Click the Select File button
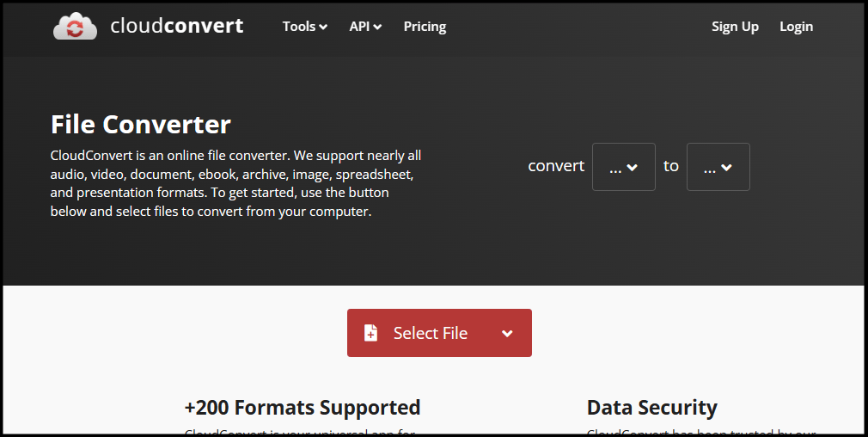The image size is (868, 437). click(439, 333)
